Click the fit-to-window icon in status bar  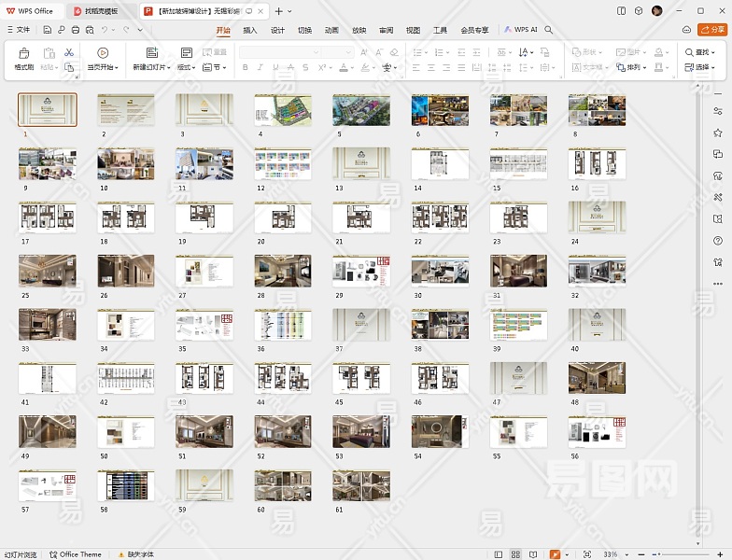(586, 554)
